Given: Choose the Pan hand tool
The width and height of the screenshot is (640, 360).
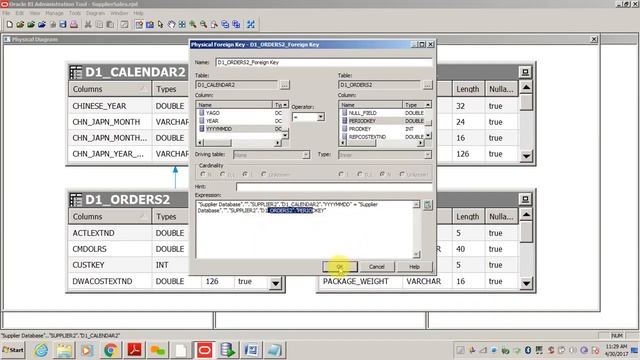Looking at the screenshot, I should pyautogui.click(x=171, y=24).
